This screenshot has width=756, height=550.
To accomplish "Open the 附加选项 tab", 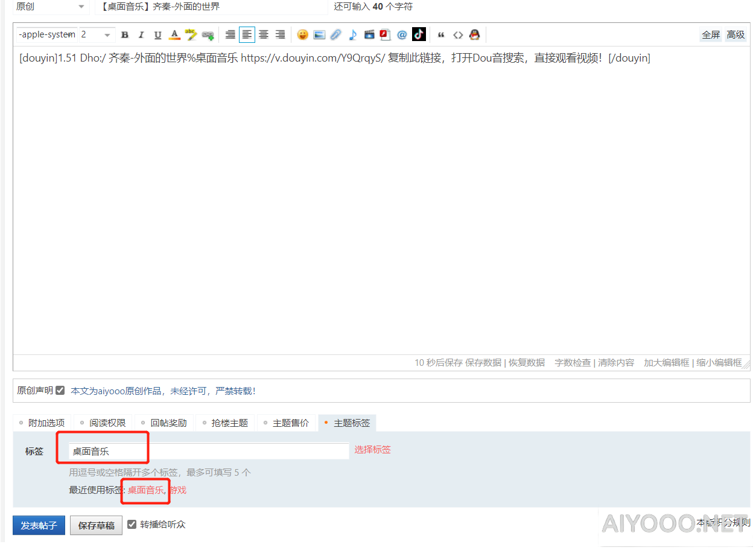I will 42,423.
